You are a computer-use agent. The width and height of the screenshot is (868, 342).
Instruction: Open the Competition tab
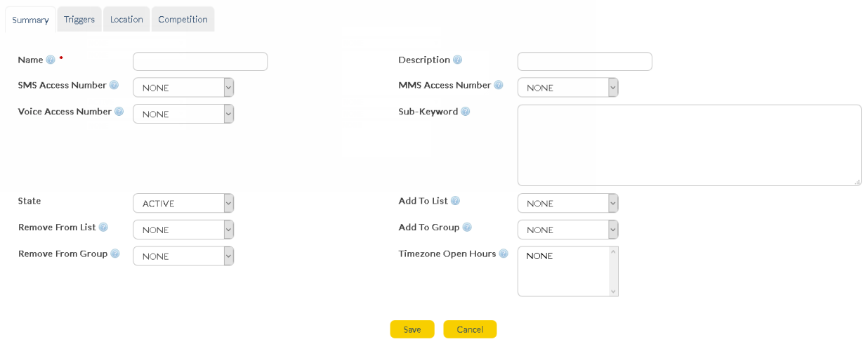tap(183, 20)
